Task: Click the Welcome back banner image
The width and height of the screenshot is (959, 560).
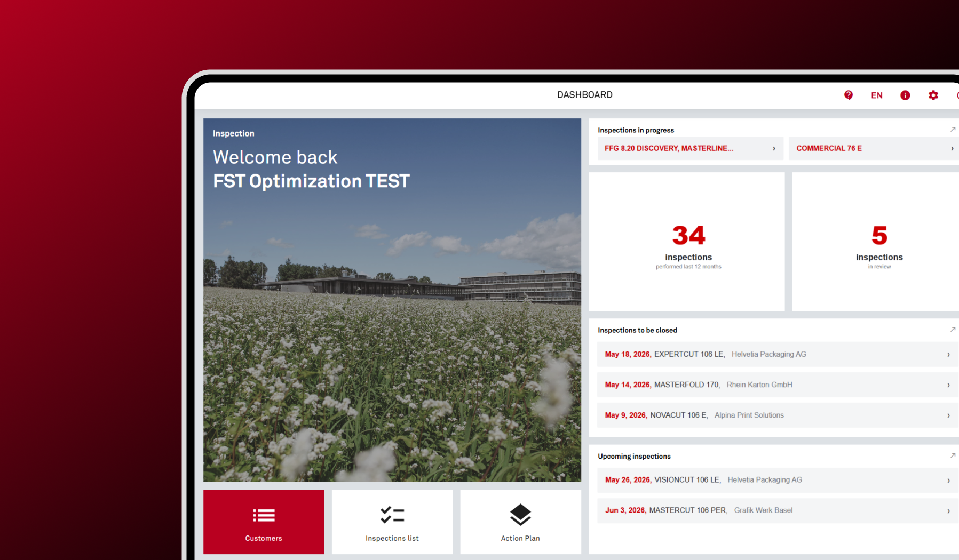Action: pos(392,300)
